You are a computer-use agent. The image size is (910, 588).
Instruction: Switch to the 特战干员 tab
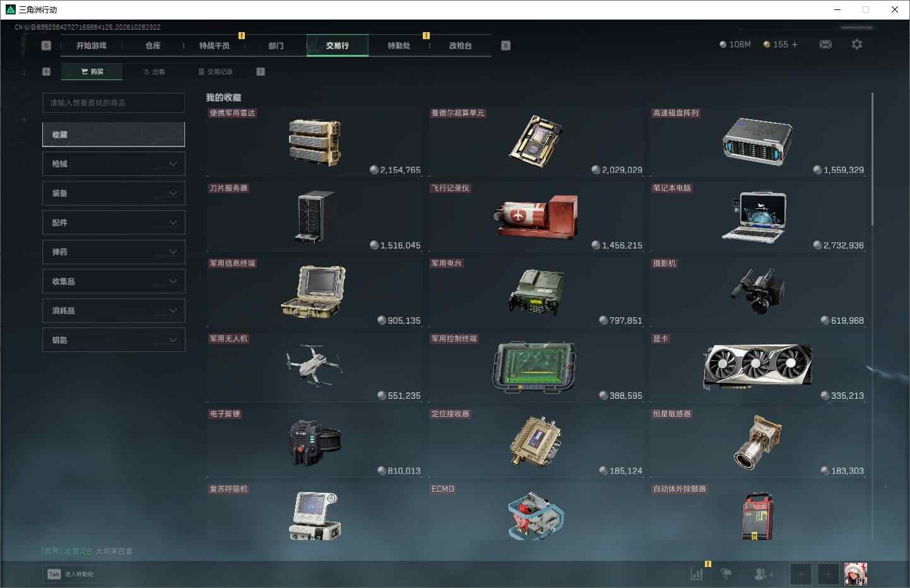(x=215, y=45)
